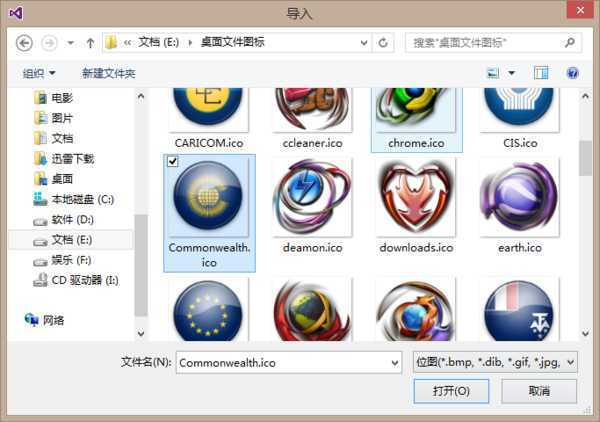Image resolution: width=600 pixels, height=422 pixels.
Task: Click the Forward navigation arrow
Action: pos(49,43)
